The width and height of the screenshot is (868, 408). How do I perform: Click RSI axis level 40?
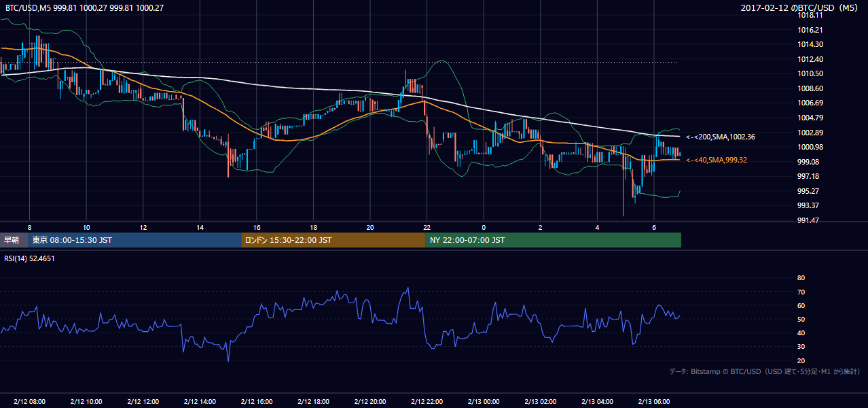pyautogui.click(x=801, y=333)
